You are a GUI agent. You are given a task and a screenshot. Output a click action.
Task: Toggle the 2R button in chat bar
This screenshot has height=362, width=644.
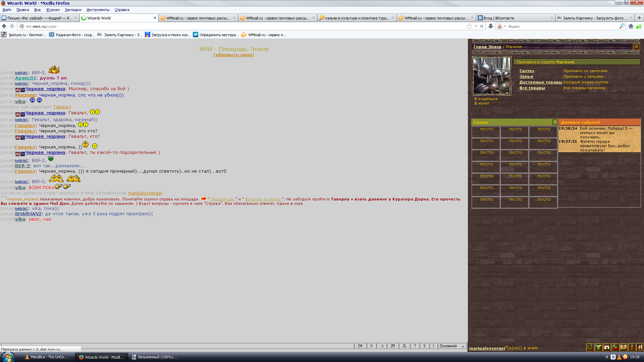392,346
